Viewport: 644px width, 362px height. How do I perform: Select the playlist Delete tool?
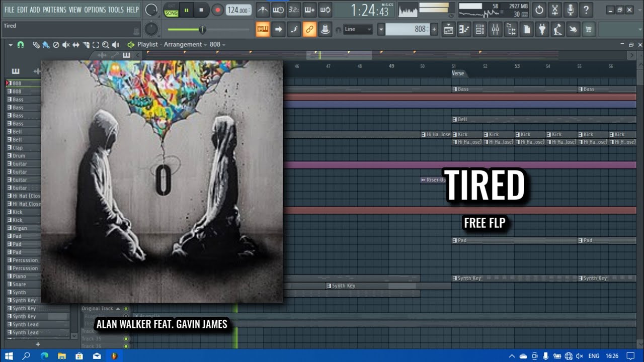tap(56, 45)
